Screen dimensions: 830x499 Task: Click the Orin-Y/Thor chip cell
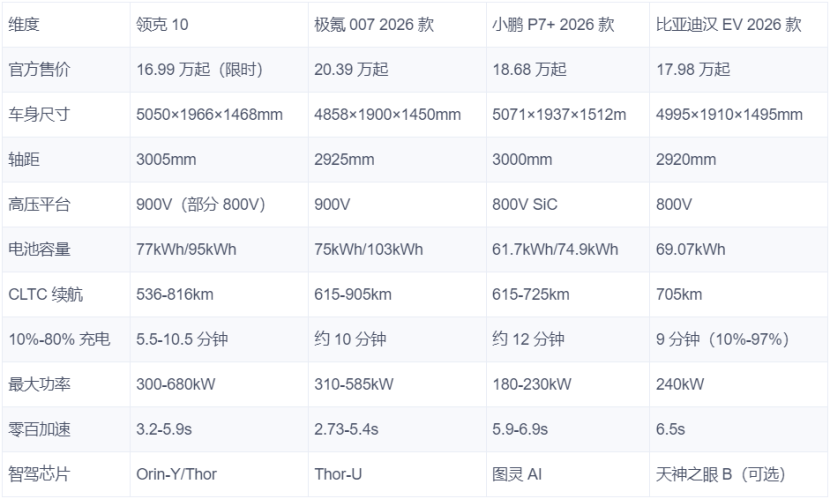(219, 474)
